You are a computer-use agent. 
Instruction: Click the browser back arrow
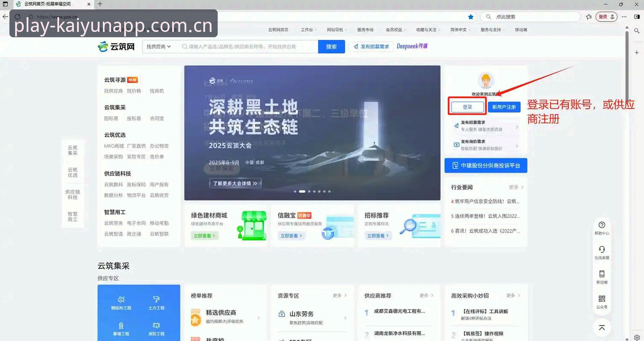pos(5,17)
